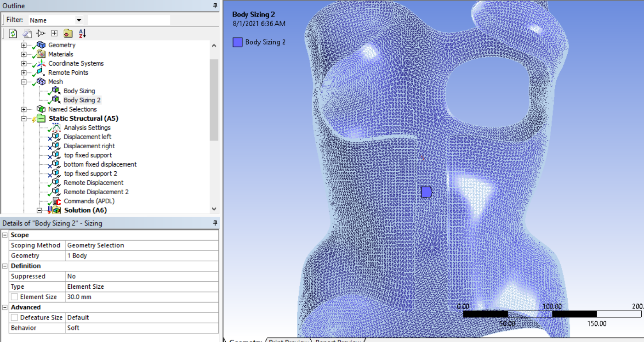Screen dimensions: 644x342
Task: Click the Outline filter text field
Action: click(x=129, y=20)
